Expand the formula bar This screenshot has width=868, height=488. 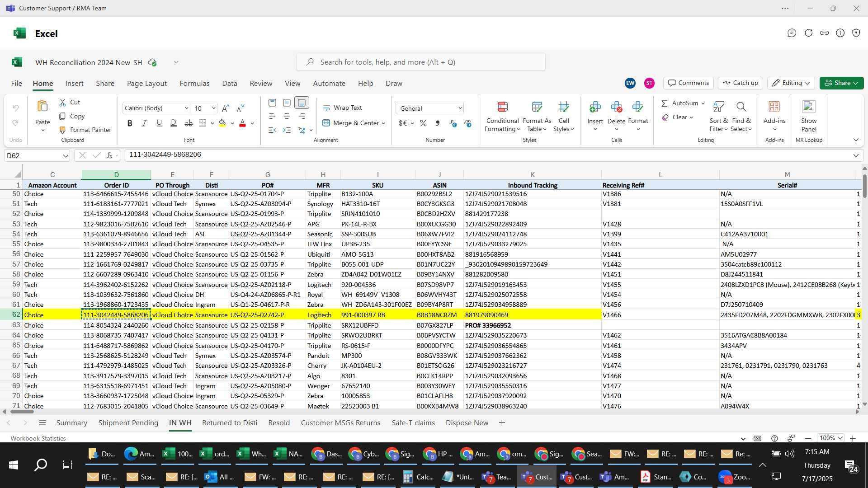tap(856, 155)
